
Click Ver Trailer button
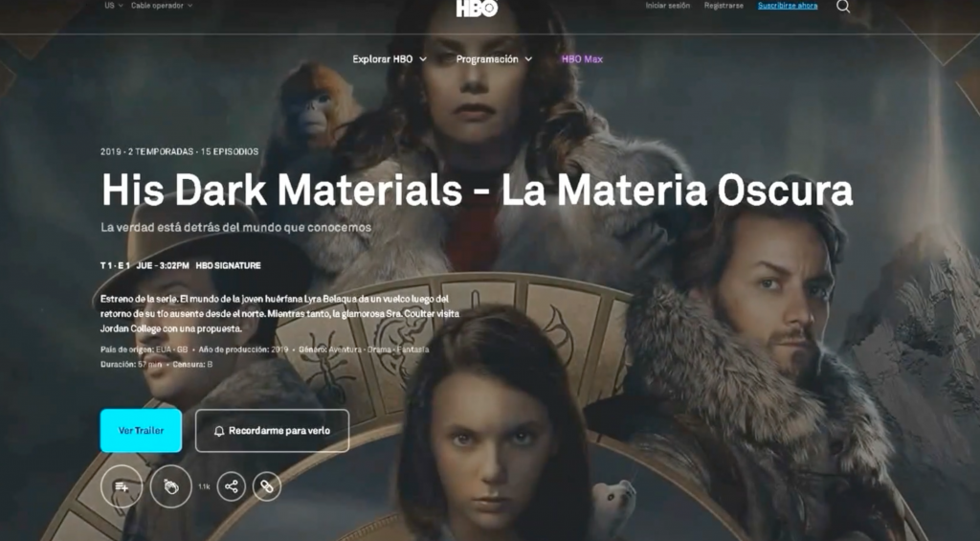coord(141,431)
